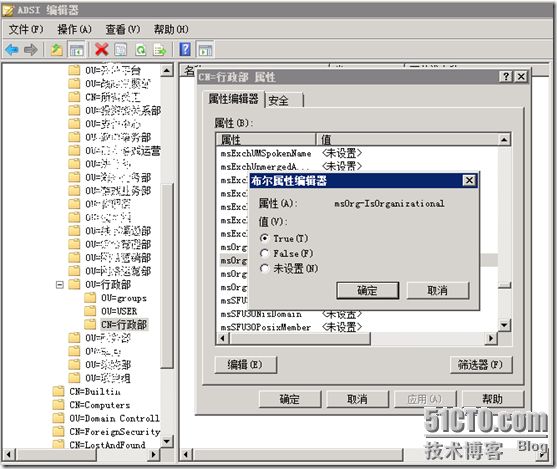Viewport: 557px width, 469px height.
Task: Select the True (T) radio button
Action: coord(264,238)
